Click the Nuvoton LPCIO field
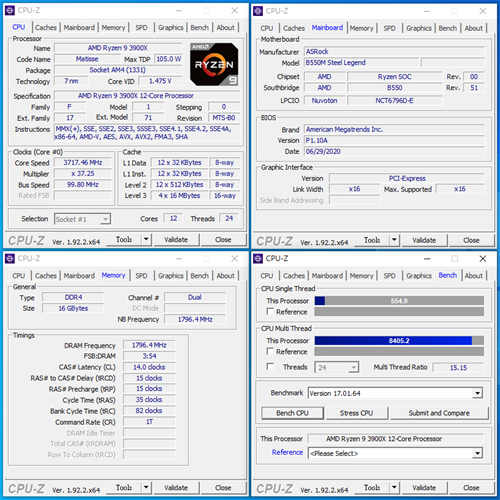 tap(324, 100)
